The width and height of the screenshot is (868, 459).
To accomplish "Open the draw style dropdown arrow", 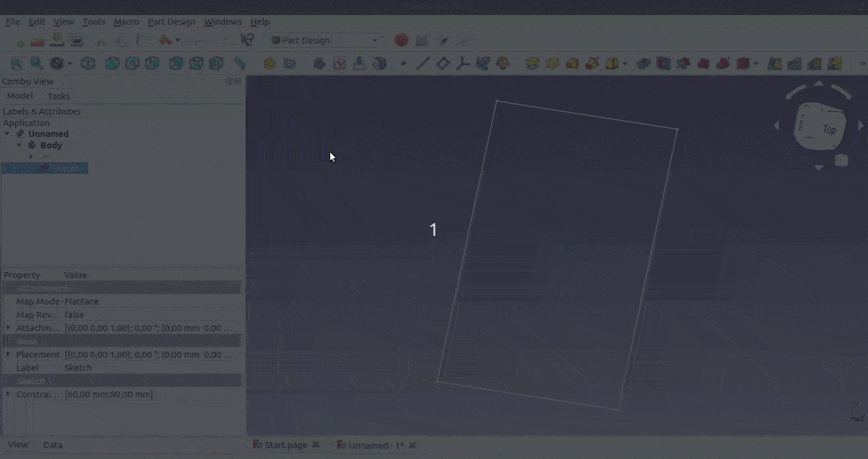I will [x=70, y=63].
